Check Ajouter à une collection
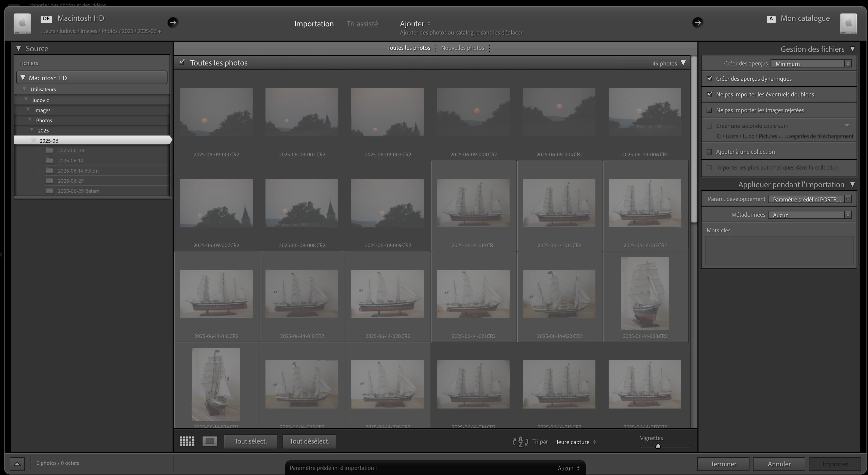 (x=709, y=152)
